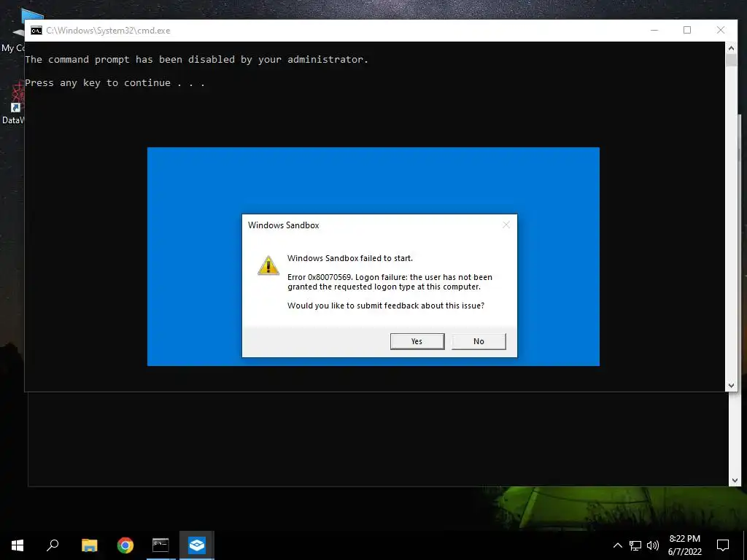
Task: Launch Google Chrome from taskbar
Action: (x=125, y=545)
